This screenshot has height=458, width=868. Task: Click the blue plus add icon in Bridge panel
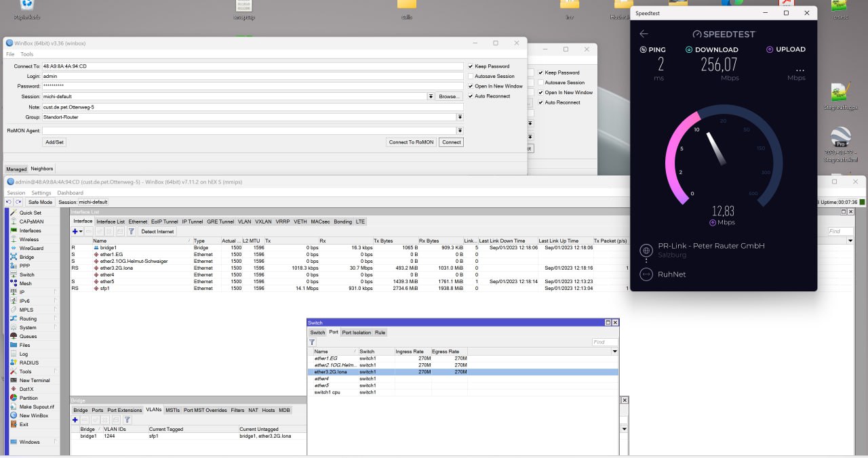(x=75, y=420)
